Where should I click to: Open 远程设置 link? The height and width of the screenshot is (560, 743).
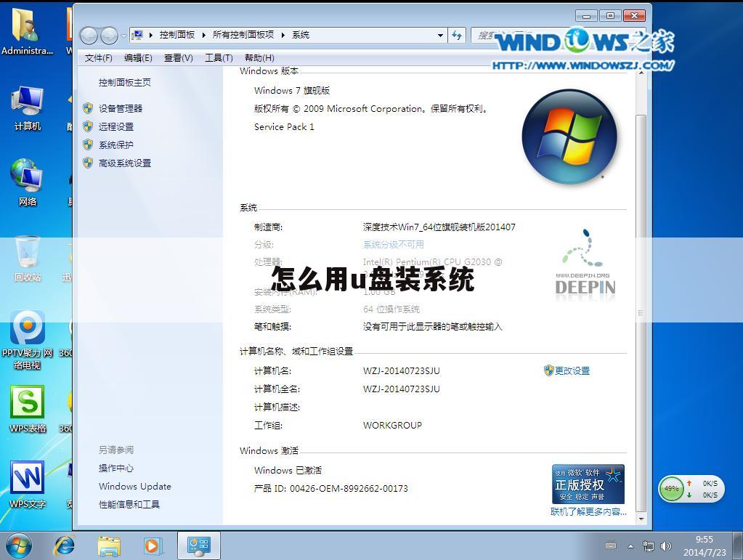pyautogui.click(x=116, y=126)
